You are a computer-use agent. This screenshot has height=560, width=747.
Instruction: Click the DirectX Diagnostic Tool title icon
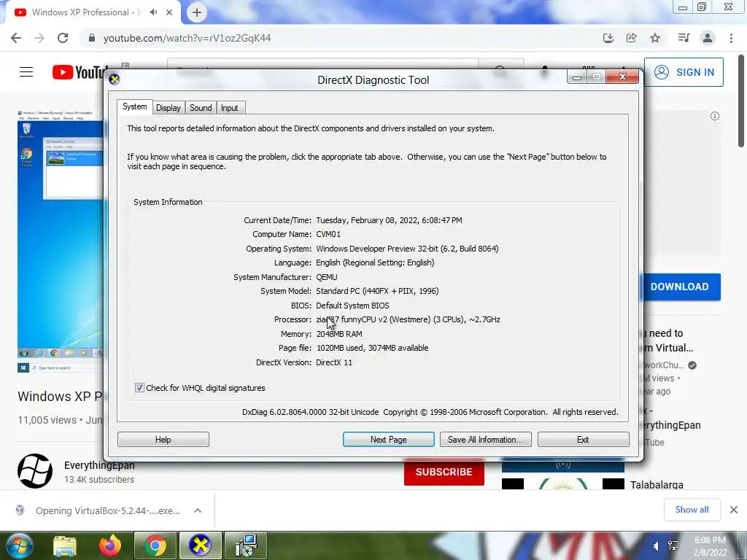coord(115,79)
